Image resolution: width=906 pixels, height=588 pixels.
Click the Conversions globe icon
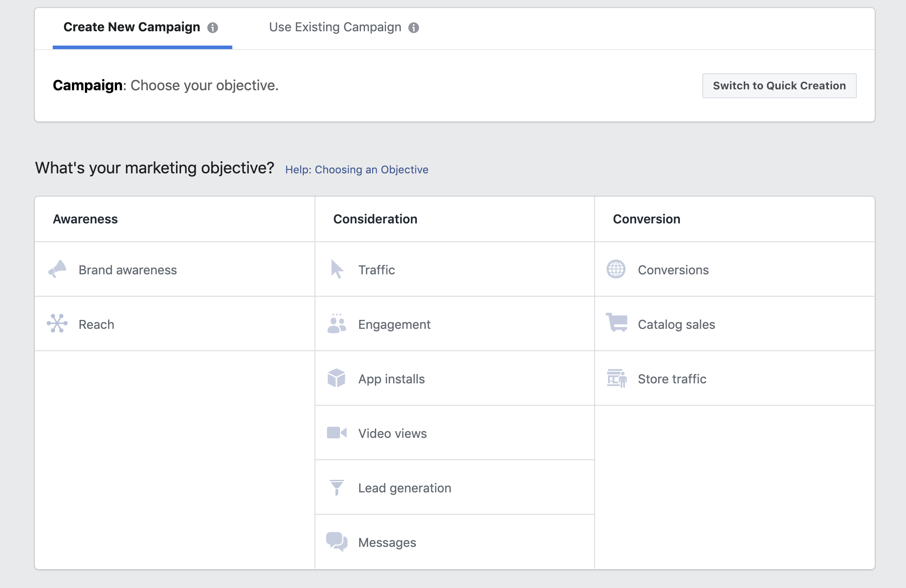(616, 269)
